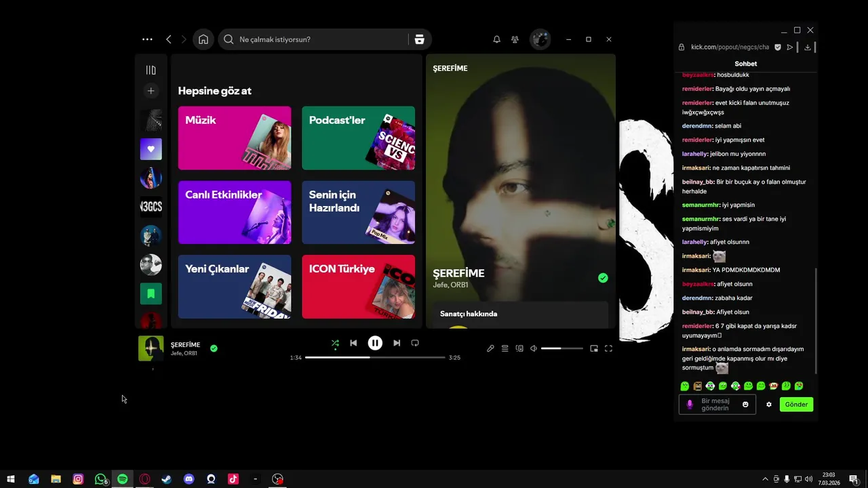Expand Your Library sidebar
The height and width of the screenshot is (488, 868).
[151, 70]
